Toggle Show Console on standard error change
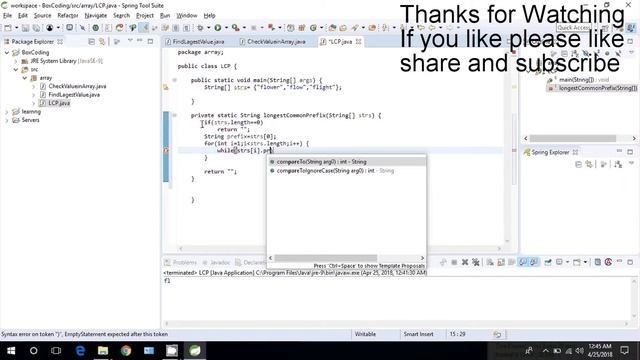Viewport: 640px width, 360px height. click(534, 262)
